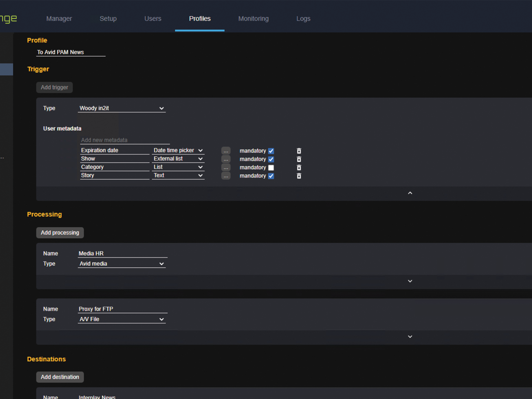
Task: Go to the Manager tab
Action: (59, 19)
